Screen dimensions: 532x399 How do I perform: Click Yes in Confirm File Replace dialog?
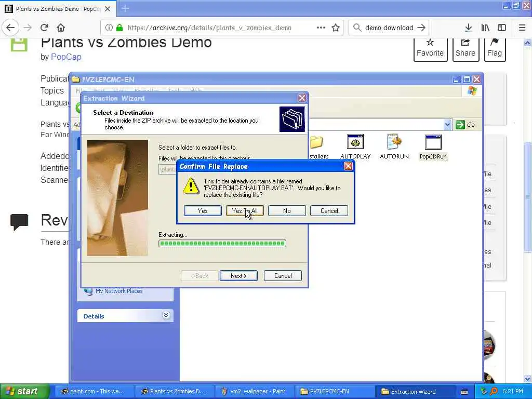click(x=203, y=211)
